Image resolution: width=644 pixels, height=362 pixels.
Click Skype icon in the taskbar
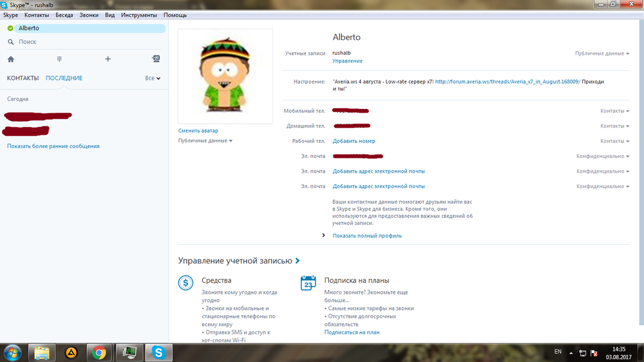click(x=158, y=352)
